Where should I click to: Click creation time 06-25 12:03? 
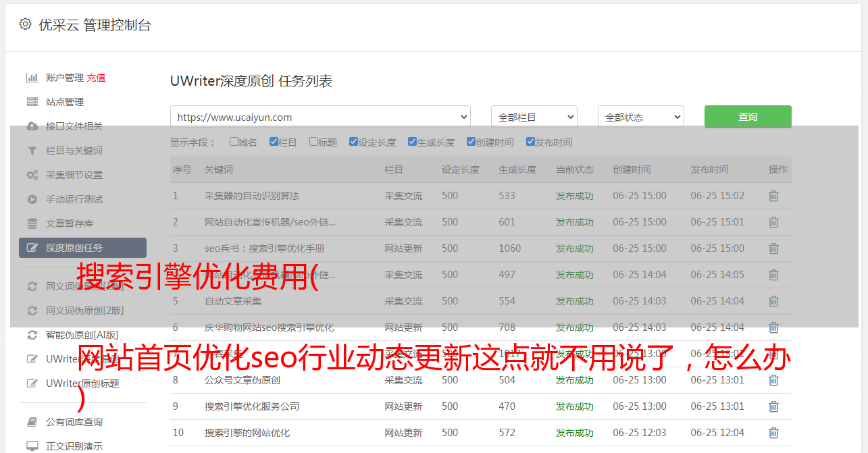point(640,433)
